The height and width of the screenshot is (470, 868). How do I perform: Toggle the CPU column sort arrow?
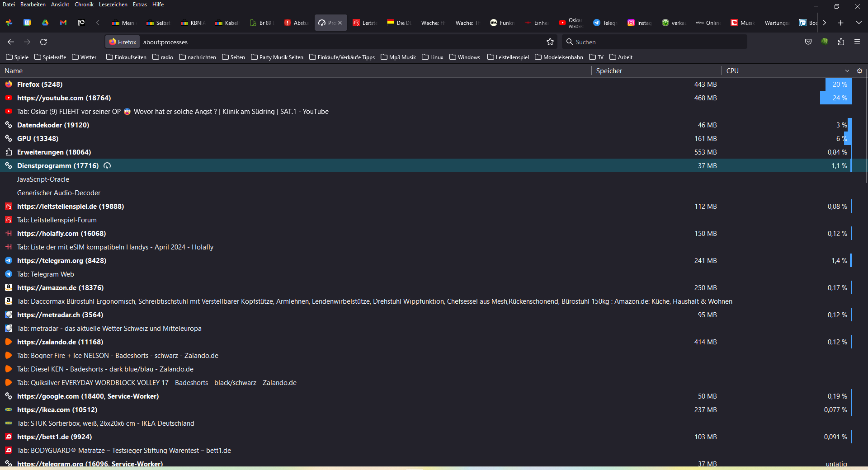(847, 71)
